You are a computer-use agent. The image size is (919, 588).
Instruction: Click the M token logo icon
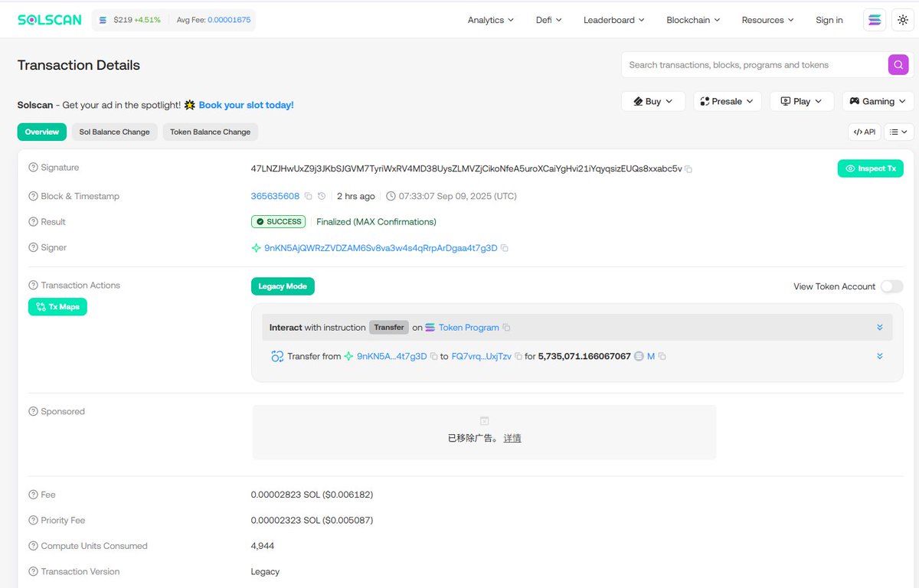click(x=639, y=357)
